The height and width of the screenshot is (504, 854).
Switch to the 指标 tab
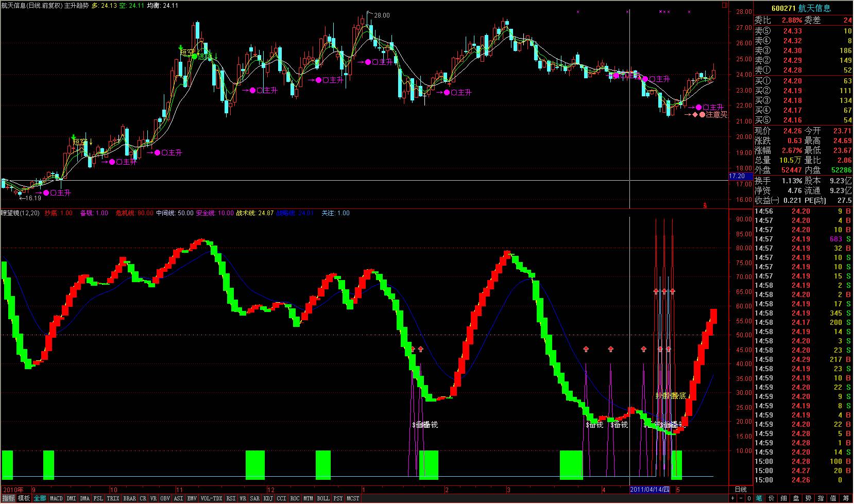click(x=8, y=498)
